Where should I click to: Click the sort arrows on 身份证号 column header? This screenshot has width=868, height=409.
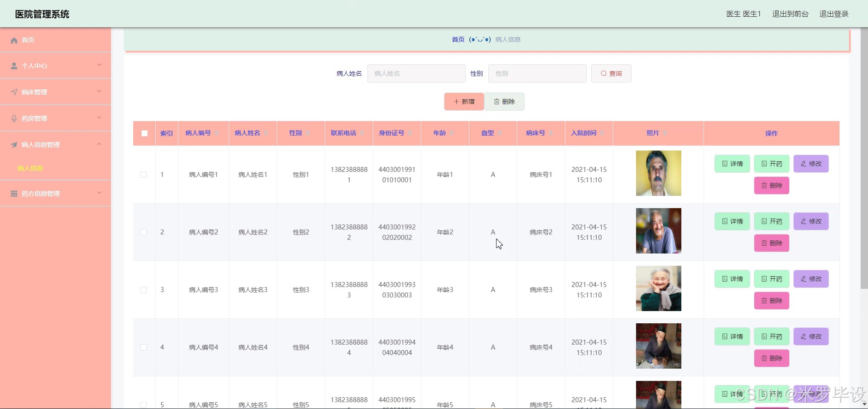click(x=410, y=133)
